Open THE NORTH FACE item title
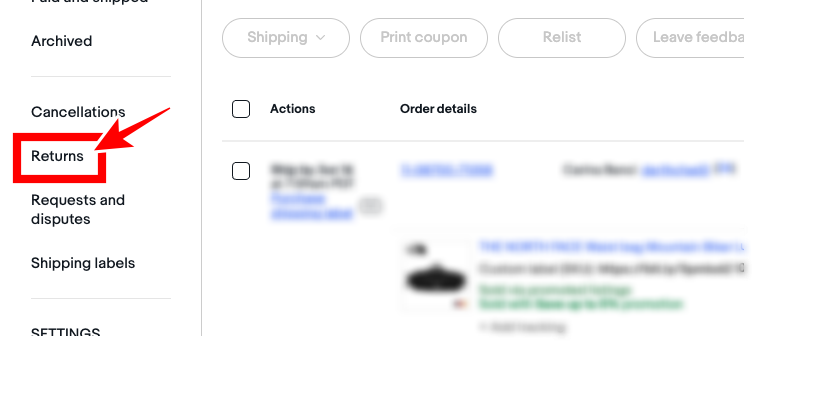The height and width of the screenshot is (415, 833). pos(611,247)
